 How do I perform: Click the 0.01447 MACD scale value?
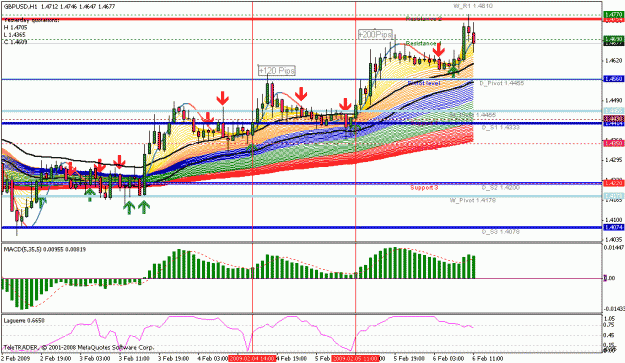[x=613, y=248]
